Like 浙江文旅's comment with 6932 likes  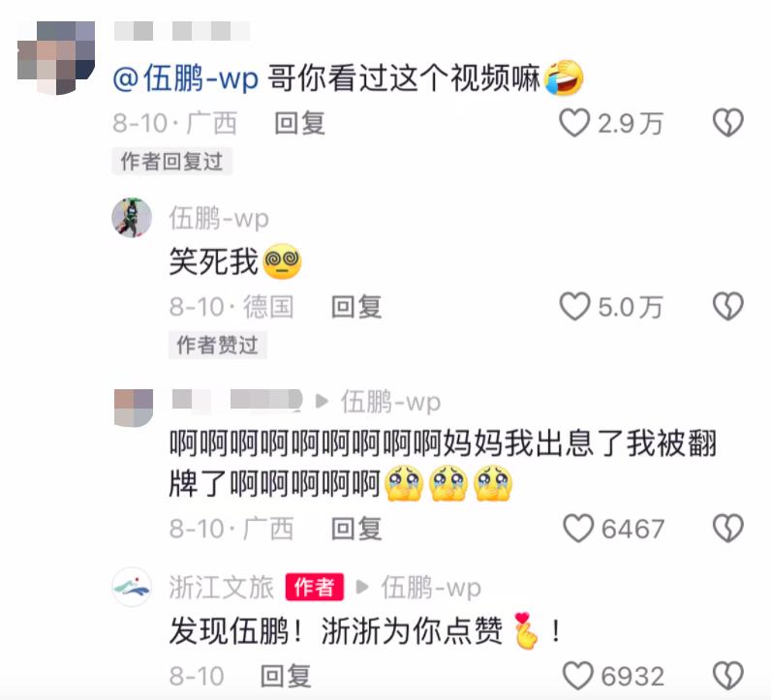[578, 676]
